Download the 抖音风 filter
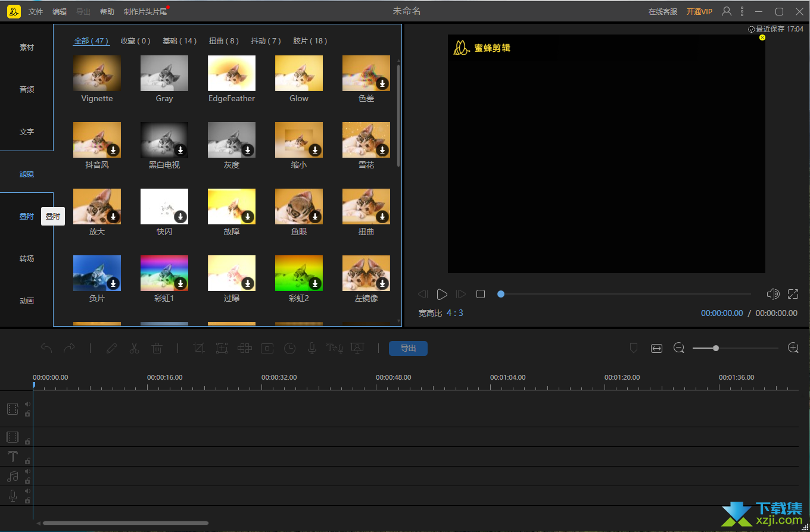 pyautogui.click(x=113, y=150)
